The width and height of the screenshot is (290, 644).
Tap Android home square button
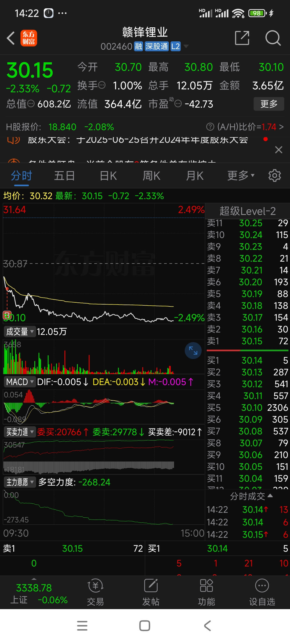[145, 626]
